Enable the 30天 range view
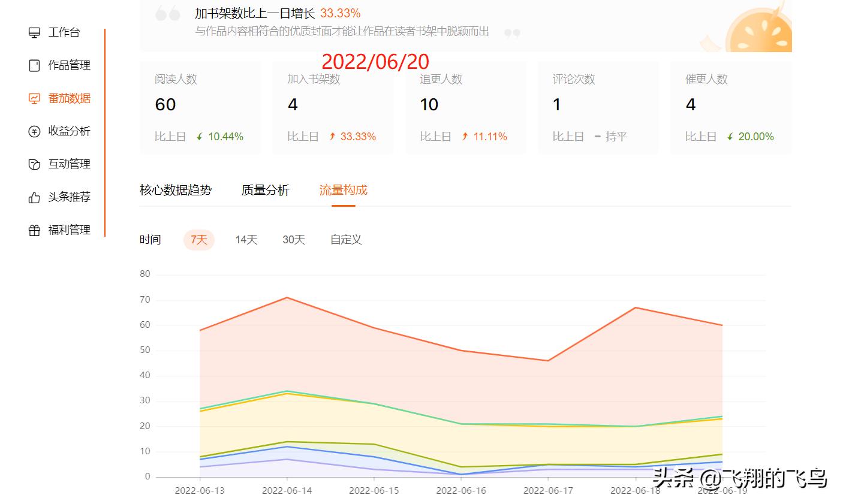Image resolution: width=843 pixels, height=504 pixels. [293, 239]
